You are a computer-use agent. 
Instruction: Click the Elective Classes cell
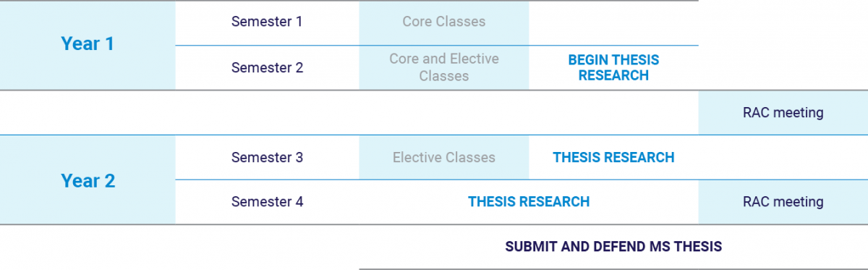tap(444, 157)
